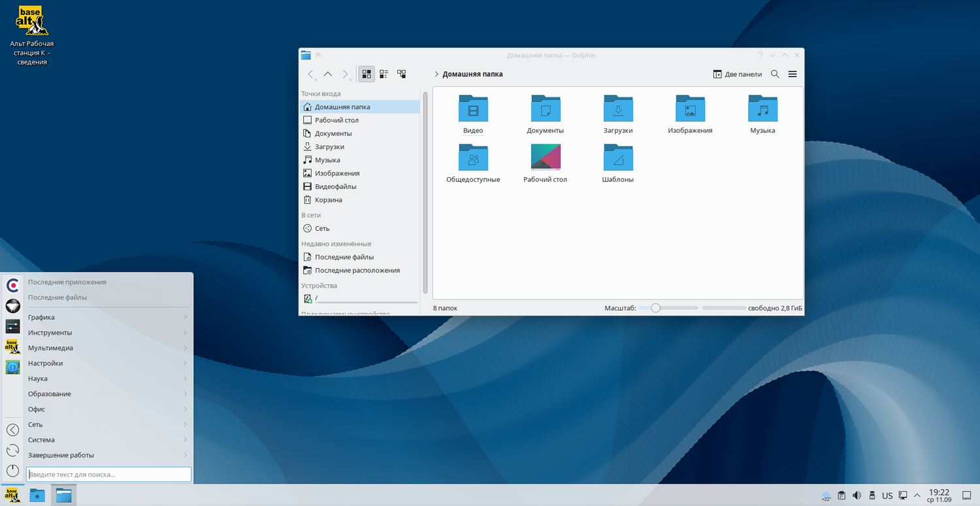Open the Инструменты category
The width and height of the screenshot is (980, 506).
pyautogui.click(x=108, y=333)
